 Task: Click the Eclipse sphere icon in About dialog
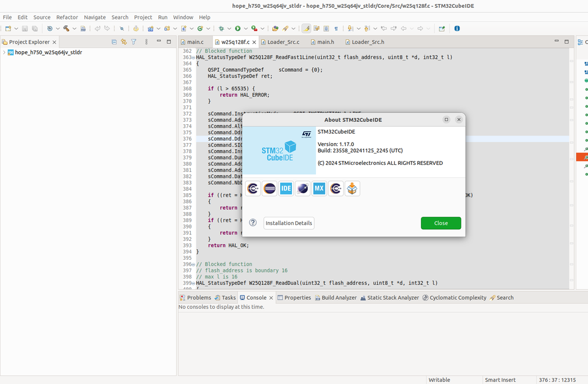(x=303, y=188)
